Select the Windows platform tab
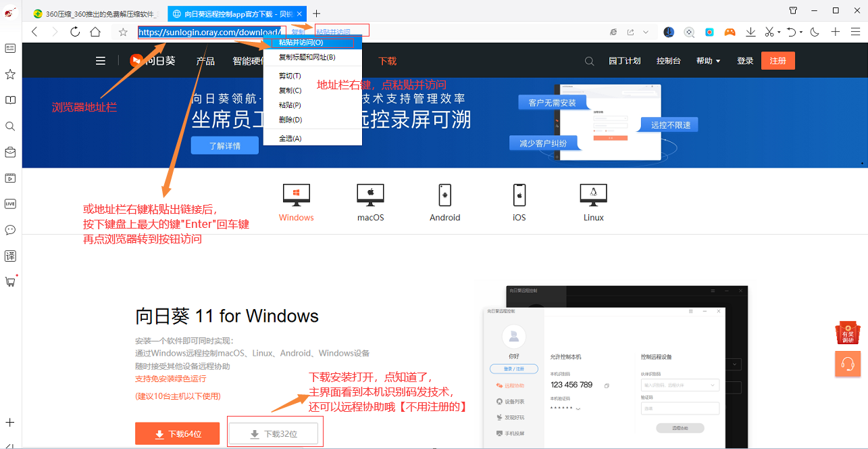Viewport: 868px width, 449px height. [x=297, y=202]
